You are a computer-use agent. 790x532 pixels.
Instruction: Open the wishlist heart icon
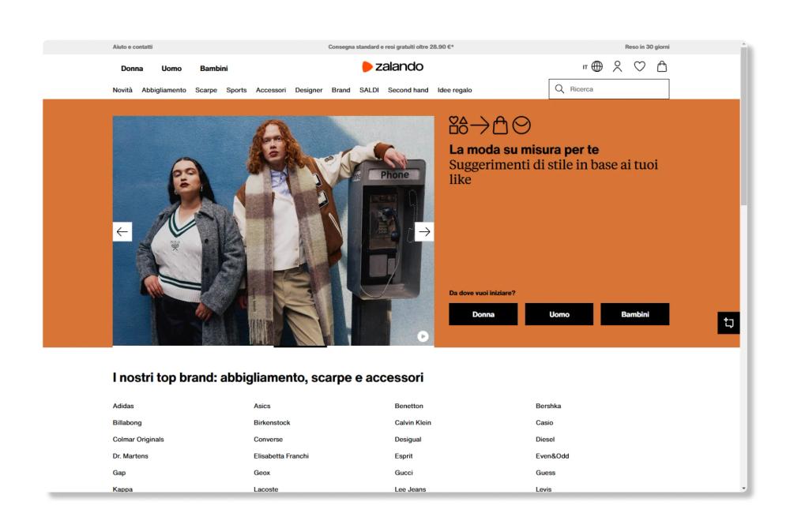(x=639, y=66)
